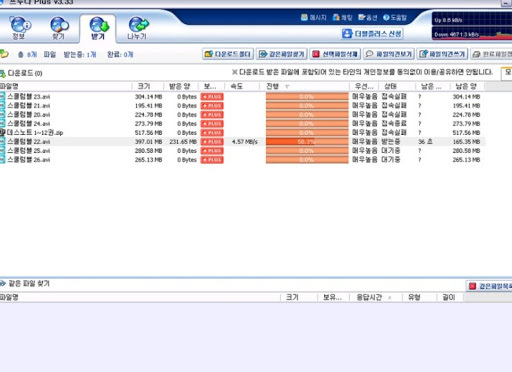Click the 304.14 MB size cell
512x372 pixels.
(148, 97)
